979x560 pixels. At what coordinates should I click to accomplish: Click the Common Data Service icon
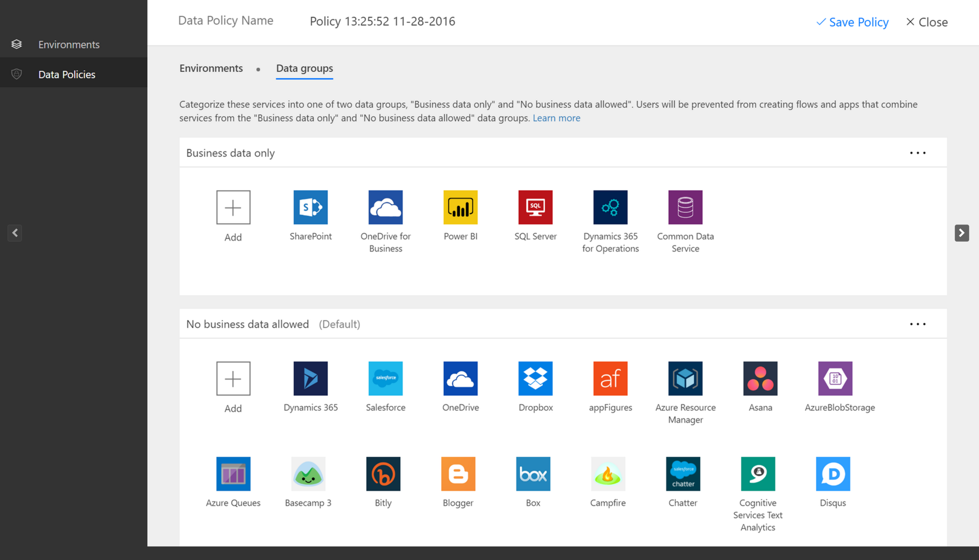point(685,207)
